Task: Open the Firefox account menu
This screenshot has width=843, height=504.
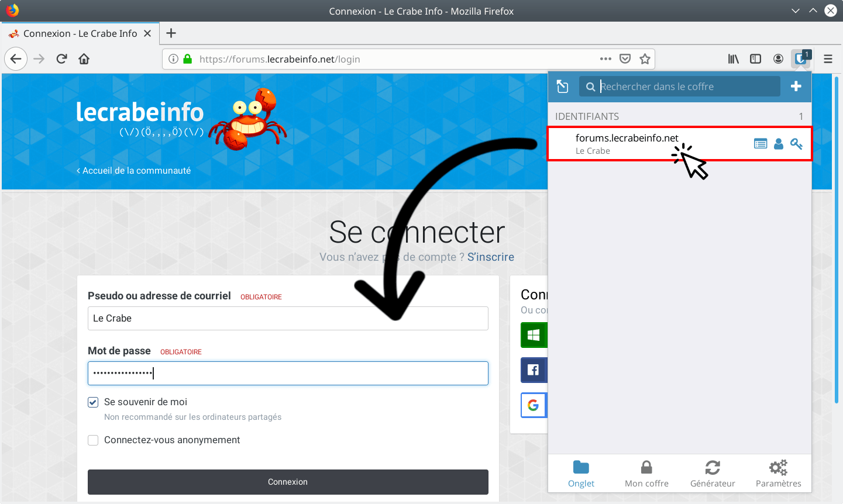Action: [x=778, y=59]
